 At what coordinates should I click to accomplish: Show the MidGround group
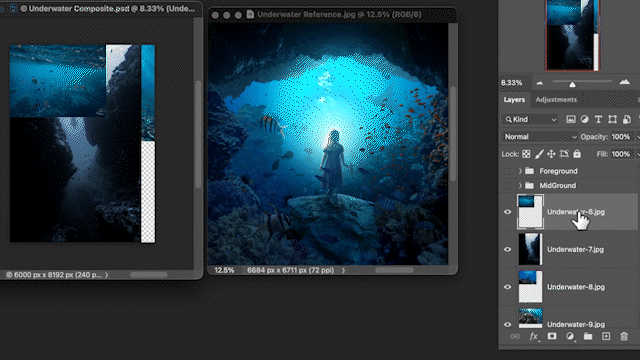point(507,186)
